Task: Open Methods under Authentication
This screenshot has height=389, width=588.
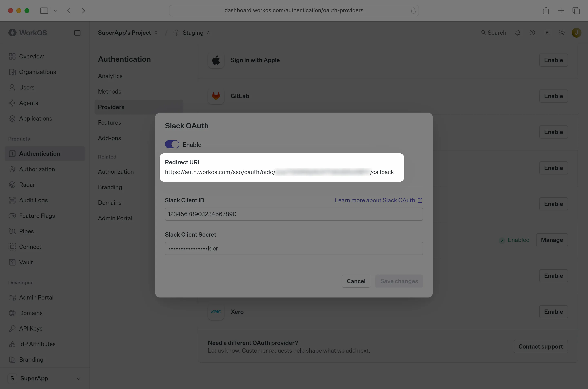Action: pyautogui.click(x=110, y=92)
